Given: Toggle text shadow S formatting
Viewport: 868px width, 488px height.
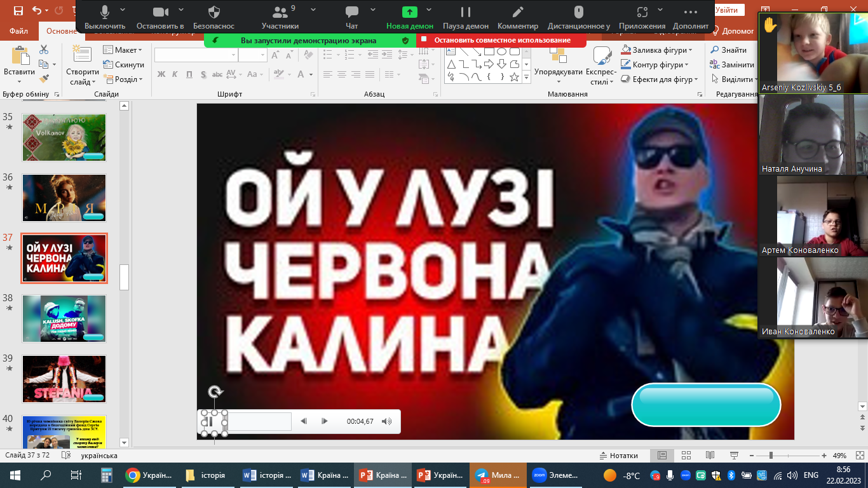Looking at the screenshot, I should click(203, 74).
